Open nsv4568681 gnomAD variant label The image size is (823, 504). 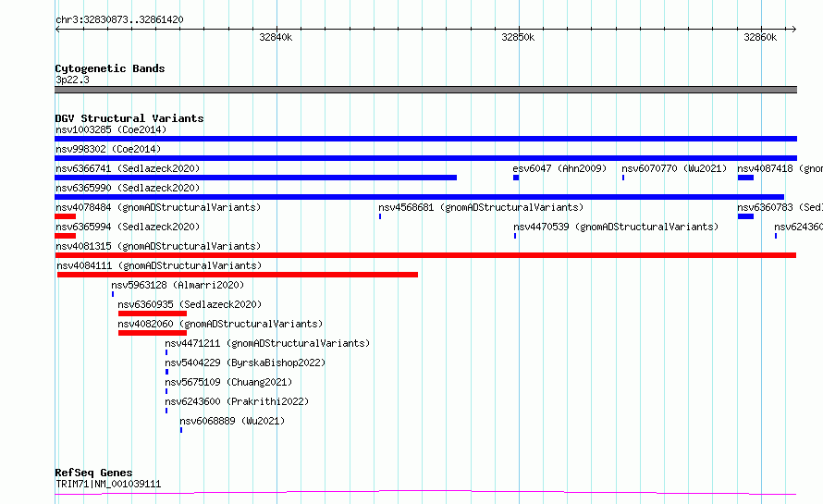click(481, 207)
